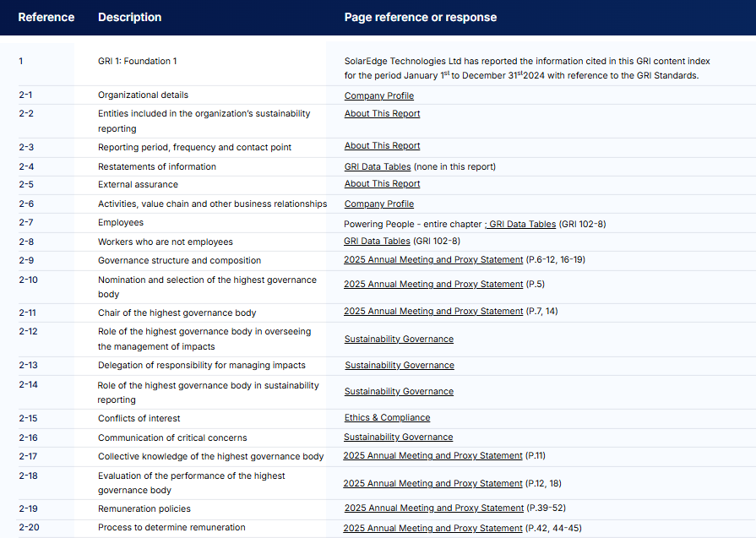Select Process to determine remuneration description
The height and width of the screenshot is (538, 756).
tap(171, 527)
